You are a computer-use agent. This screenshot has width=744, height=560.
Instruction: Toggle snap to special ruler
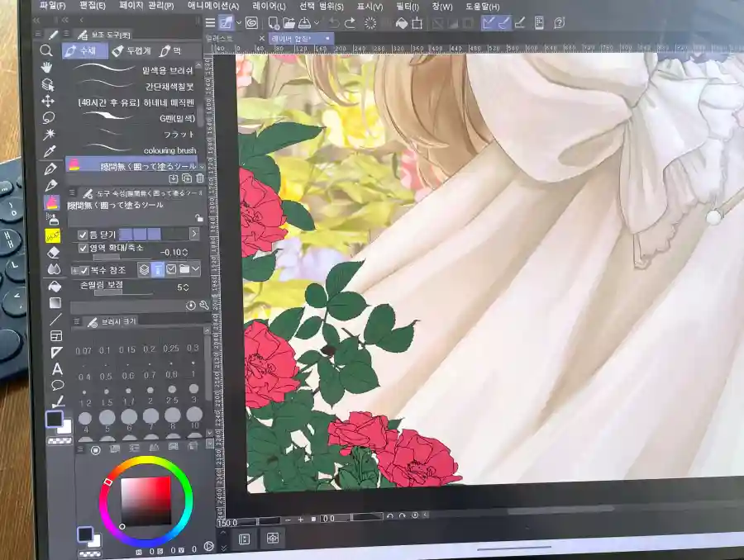(504, 23)
